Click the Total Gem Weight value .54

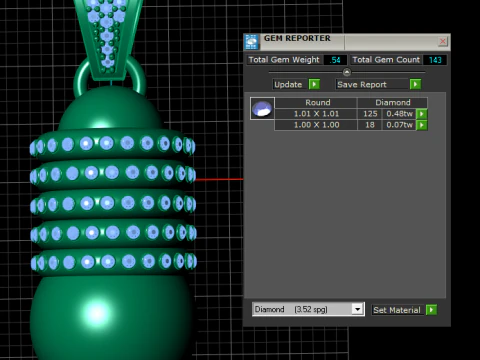335,60
